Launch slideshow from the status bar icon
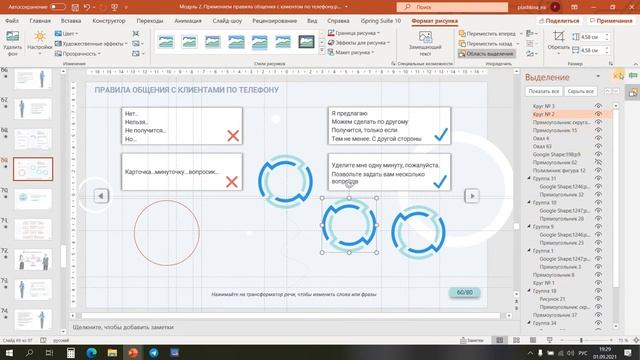 click(x=549, y=340)
